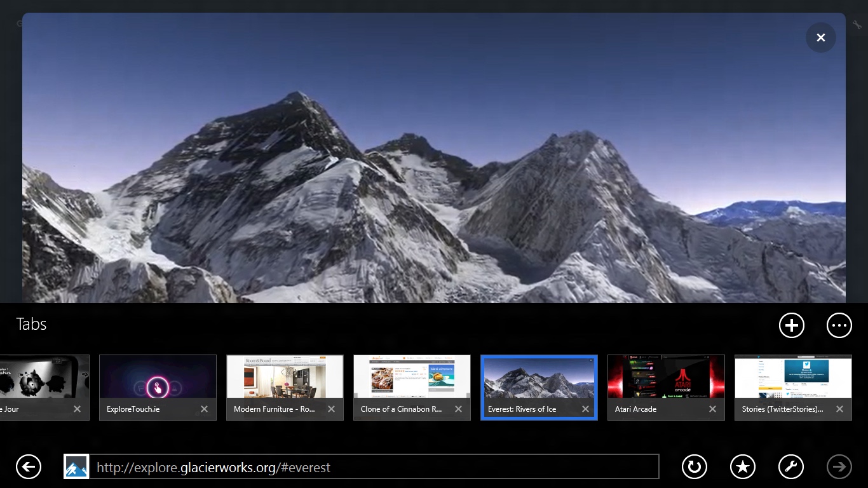Open page tools via the wrench icon

coord(790,466)
